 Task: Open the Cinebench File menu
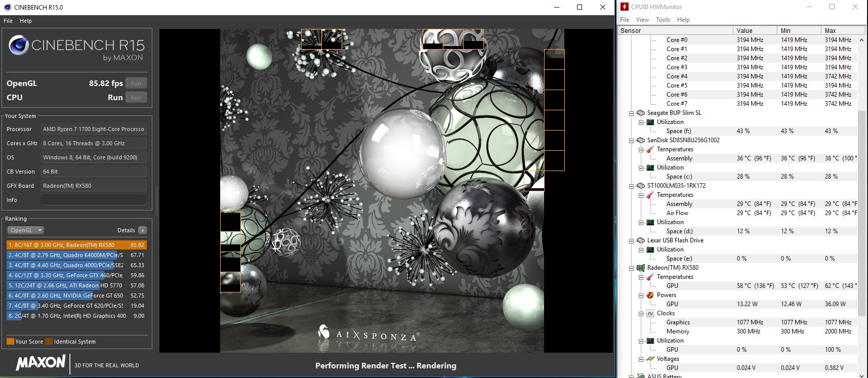[x=8, y=21]
